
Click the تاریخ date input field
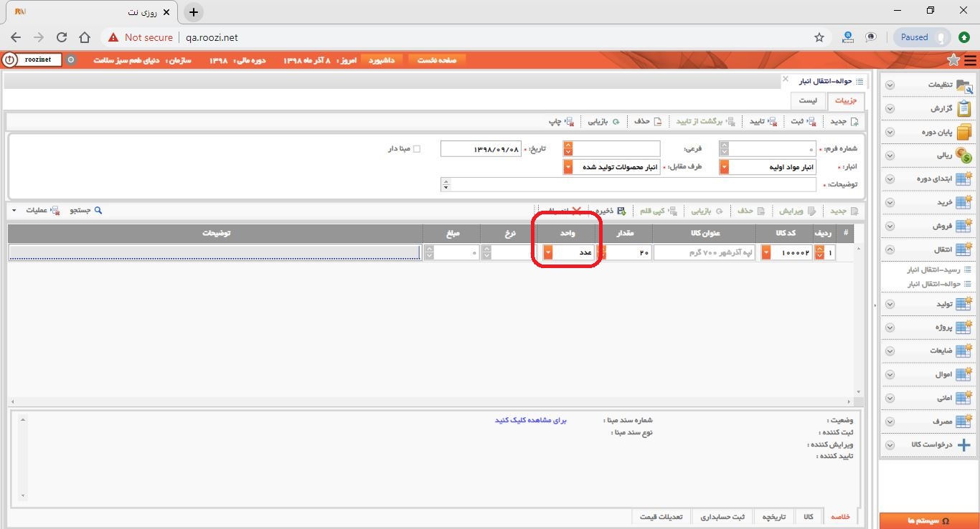click(x=481, y=148)
